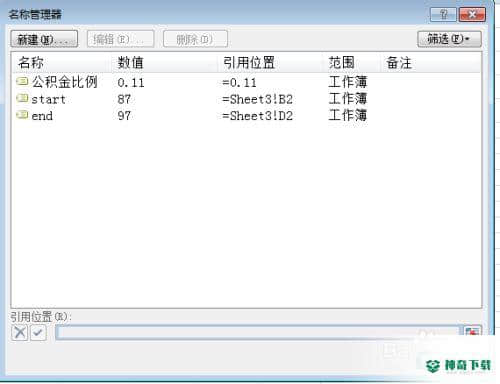
Task: Click the name icon beside start
Action: coord(22,98)
